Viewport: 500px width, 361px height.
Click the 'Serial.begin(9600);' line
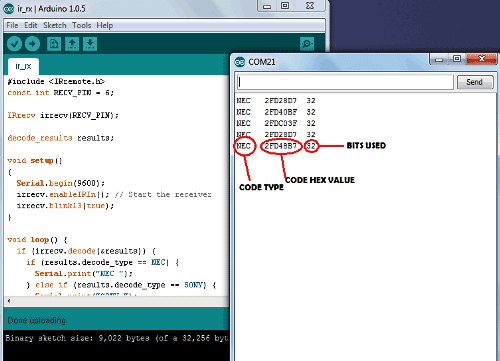(61, 183)
